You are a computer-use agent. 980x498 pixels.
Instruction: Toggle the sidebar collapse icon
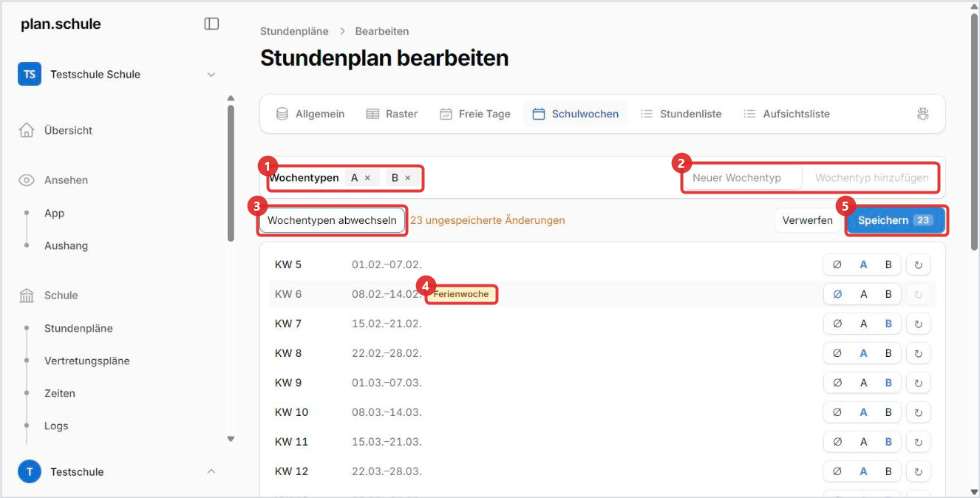[x=211, y=24]
